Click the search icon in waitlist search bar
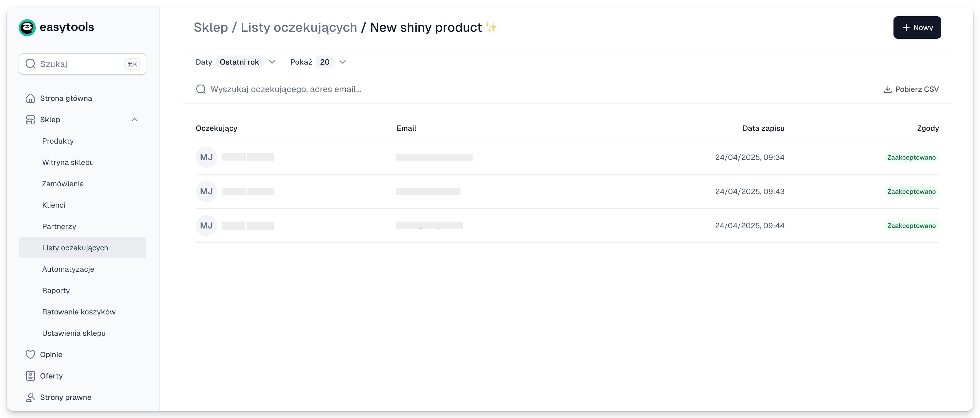980x418 pixels. pyautogui.click(x=201, y=89)
